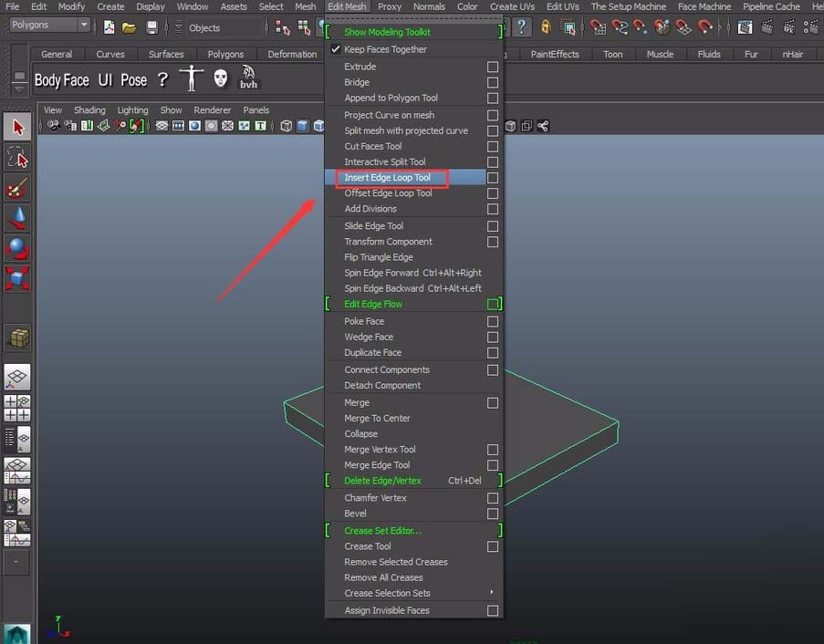Click the Face shelf button
824x644 pixels.
(76, 80)
